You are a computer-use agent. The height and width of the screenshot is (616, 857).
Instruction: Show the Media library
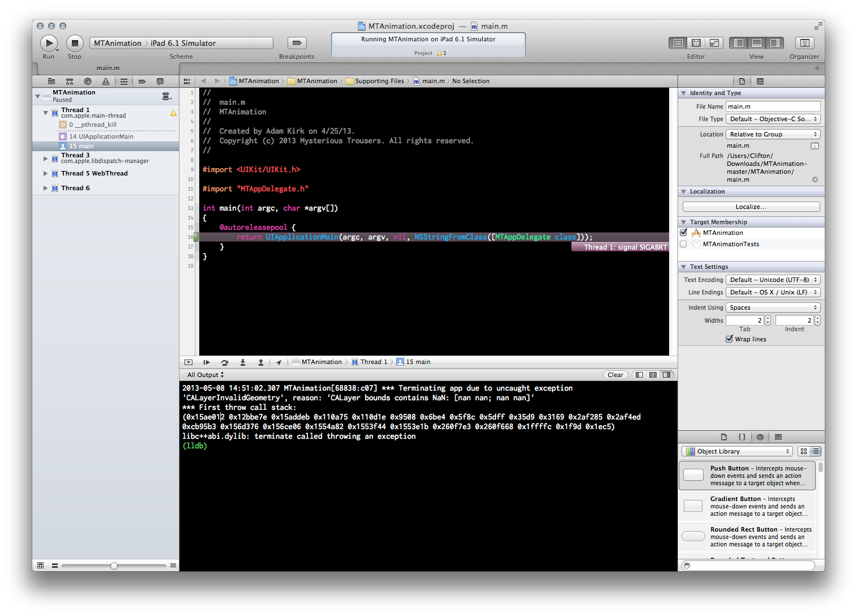[778, 437]
